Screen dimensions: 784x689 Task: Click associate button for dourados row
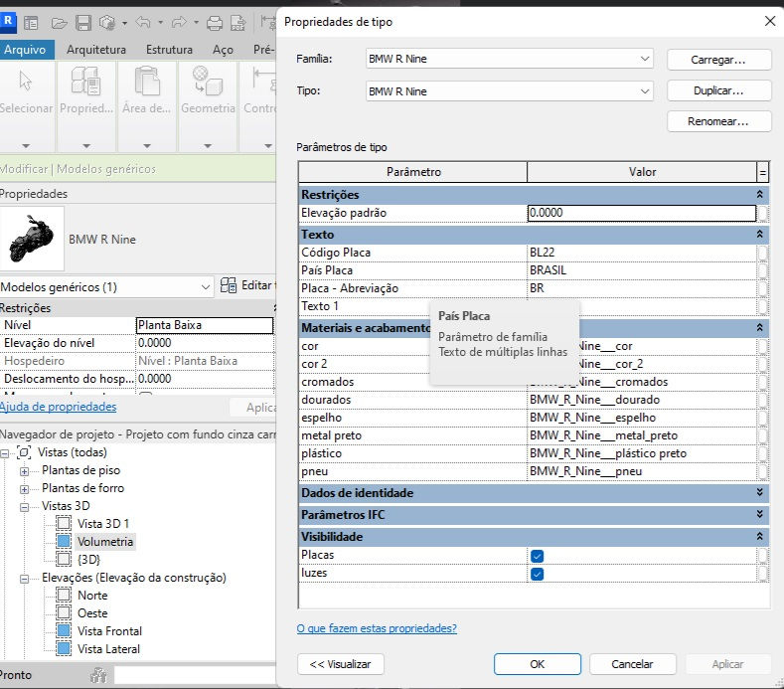[x=762, y=400]
